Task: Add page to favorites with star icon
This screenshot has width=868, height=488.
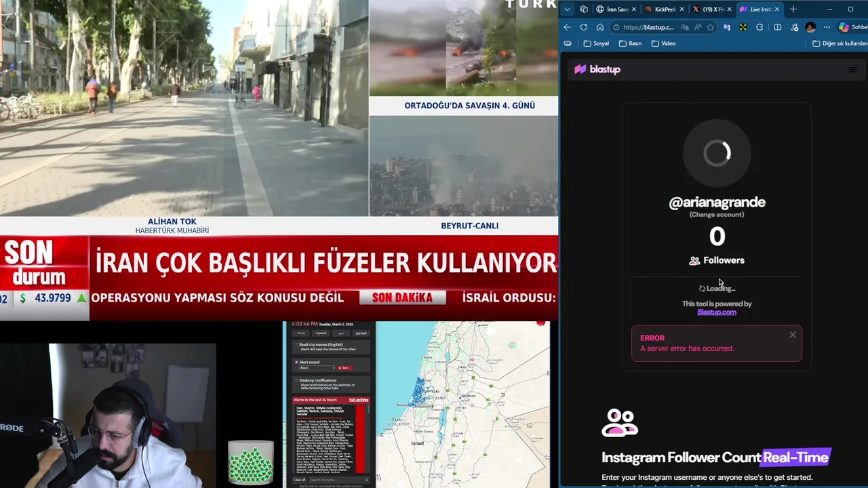Action: (x=710, y=27)
